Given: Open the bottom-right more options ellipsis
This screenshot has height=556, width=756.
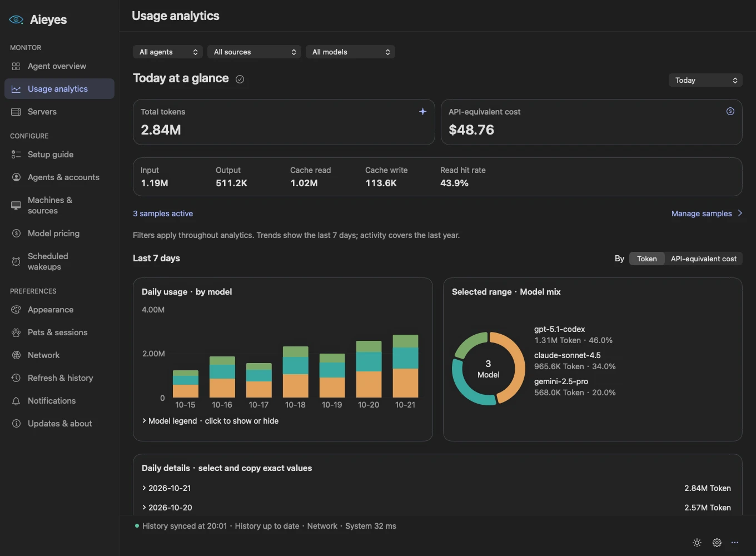Looking at the screenshot, I should pos(735,543).
